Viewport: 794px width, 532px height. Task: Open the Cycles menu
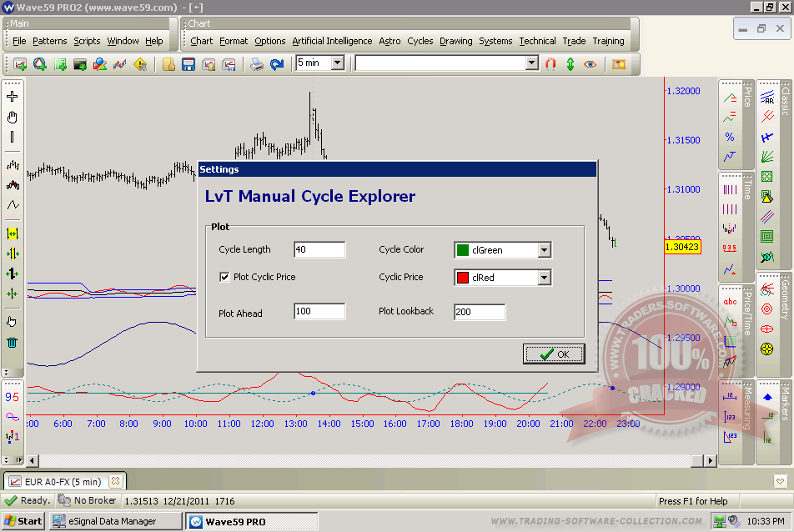420,41
